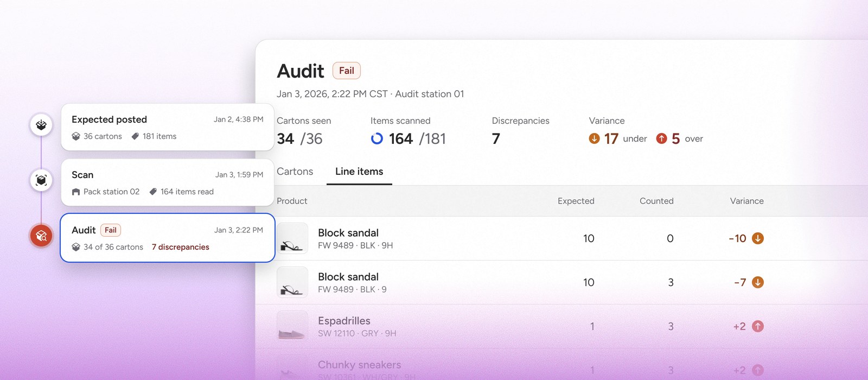Switch to the Cartons tab
Image resolution: width=868 pixels, height=380 pixels.
pyautogui.click(x=295, y=172)
